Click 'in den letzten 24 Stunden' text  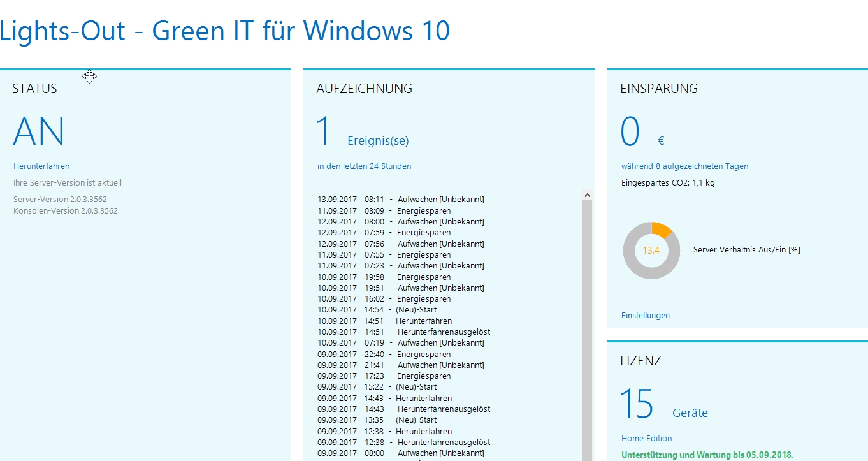pyautogui.click(x=365, y=166)
